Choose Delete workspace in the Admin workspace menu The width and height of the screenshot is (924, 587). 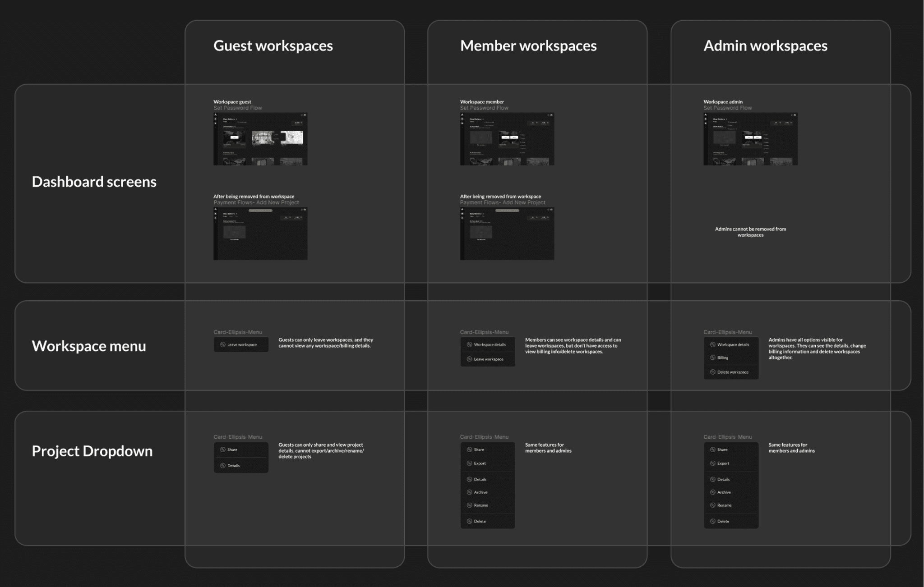(x=732, y=372)
